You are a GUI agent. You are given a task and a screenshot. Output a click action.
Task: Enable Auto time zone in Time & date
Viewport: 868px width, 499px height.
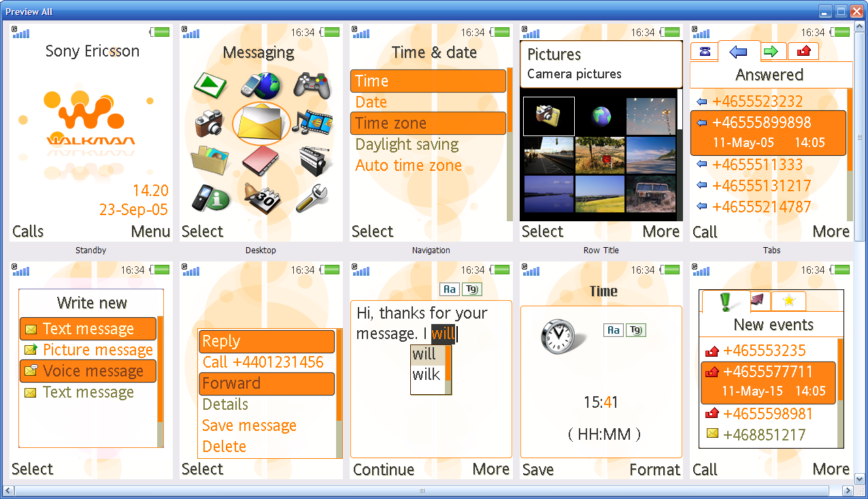coord(408,165)
